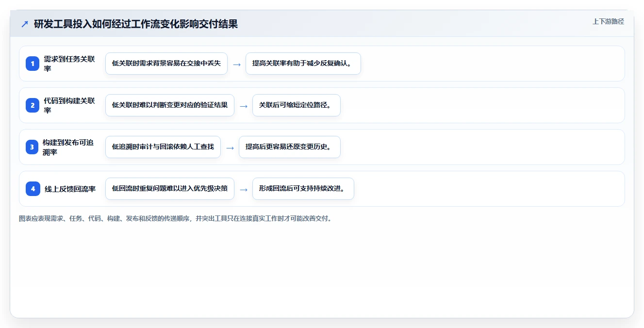Click the box 低追溯时审计与回滚依赖人工查找

163,147
